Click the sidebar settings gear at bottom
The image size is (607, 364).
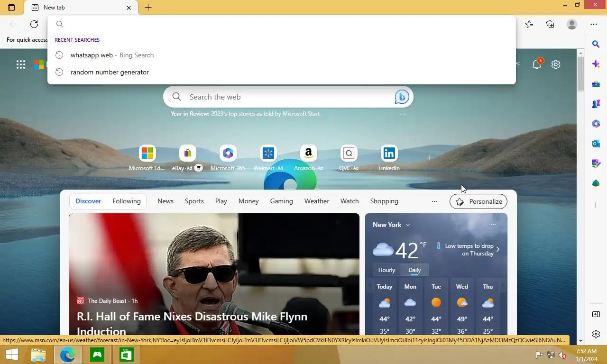tap(596, 334)
